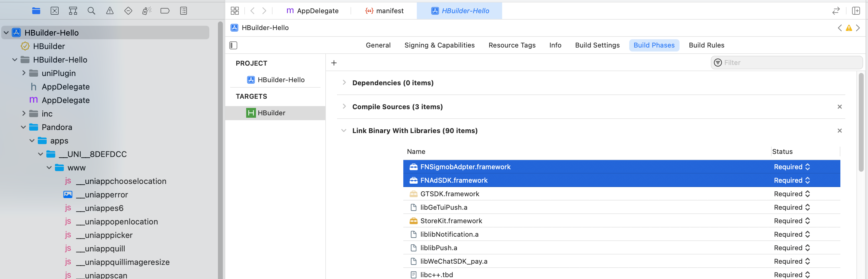This screenshot has height=279, width=868.
Task: Delete the Compile Sources phase
Action: 839,107
